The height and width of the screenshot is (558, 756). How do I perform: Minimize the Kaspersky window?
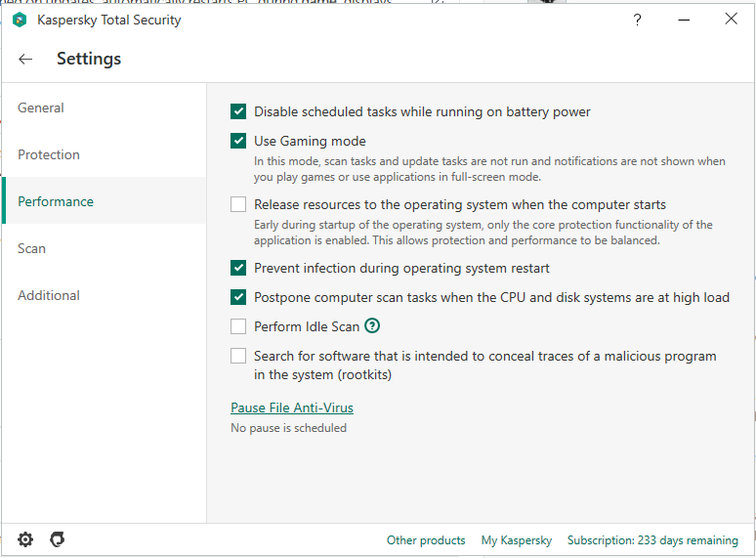[x=684, y=20]
